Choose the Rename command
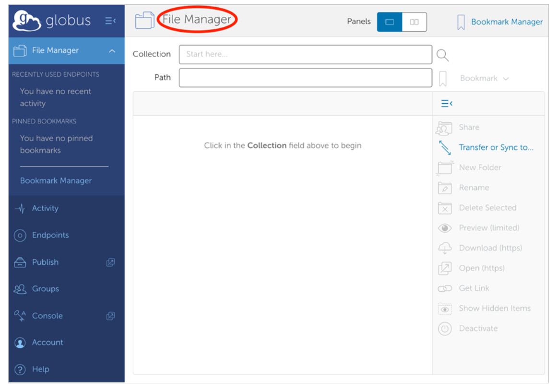 point(474,188)
